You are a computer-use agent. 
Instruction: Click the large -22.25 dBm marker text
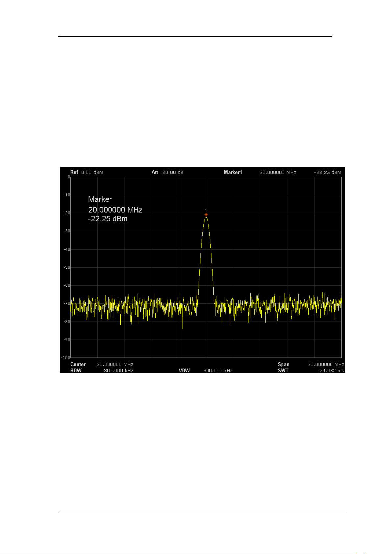pyautogui.click(x=108, y=219)
